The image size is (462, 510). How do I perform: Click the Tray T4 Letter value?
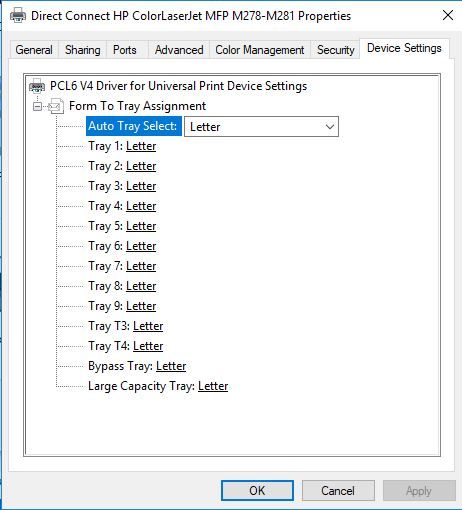coord(148,346)
